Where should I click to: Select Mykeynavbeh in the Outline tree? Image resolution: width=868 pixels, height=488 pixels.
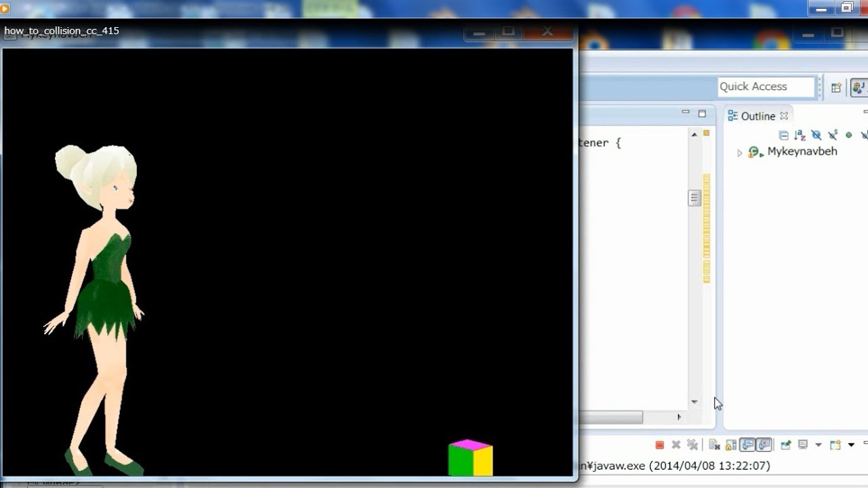click(x=802, y=152)
